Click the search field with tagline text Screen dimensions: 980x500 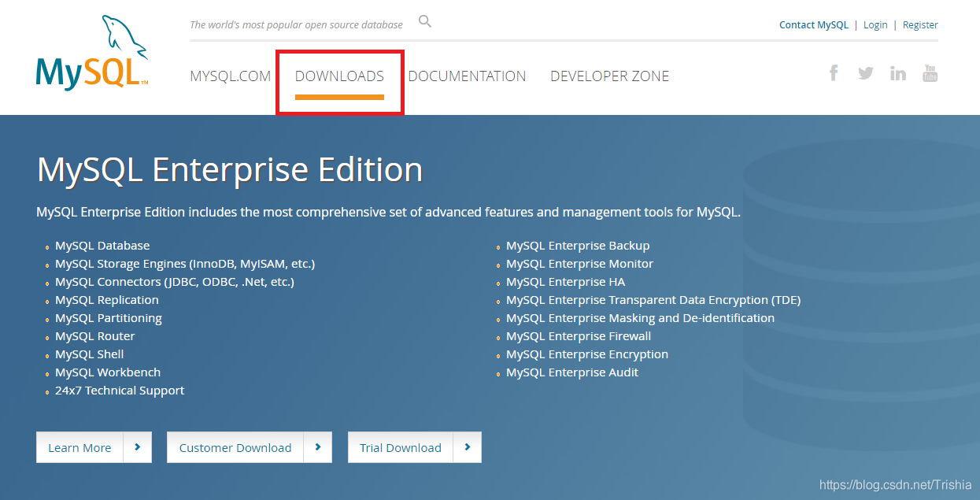296,24
